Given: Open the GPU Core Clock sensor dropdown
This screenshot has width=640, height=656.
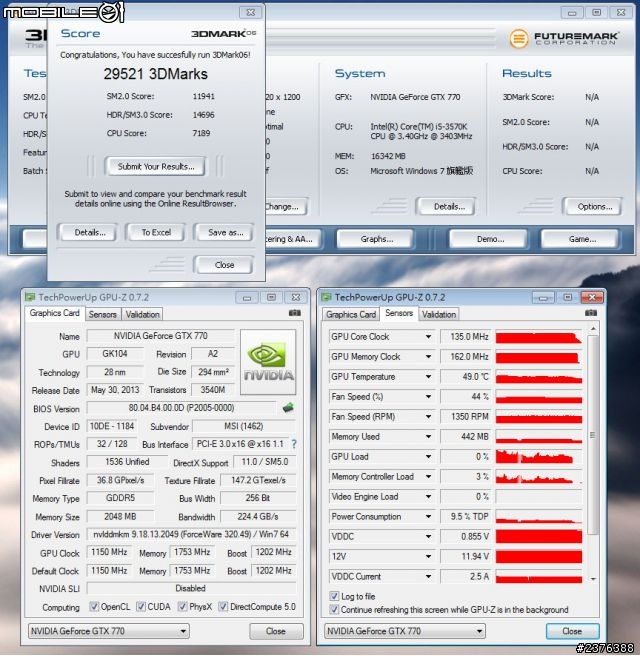Looking at the screenshot, I should 428,336.
